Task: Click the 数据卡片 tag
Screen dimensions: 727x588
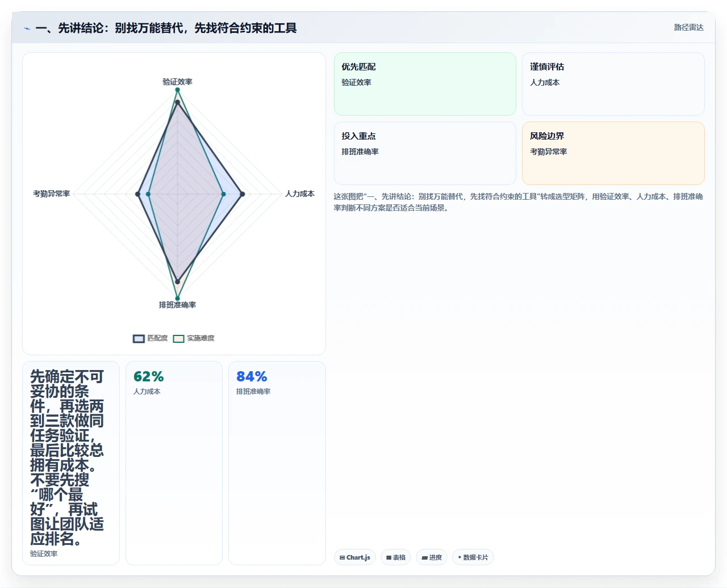Action: (473, 557)
